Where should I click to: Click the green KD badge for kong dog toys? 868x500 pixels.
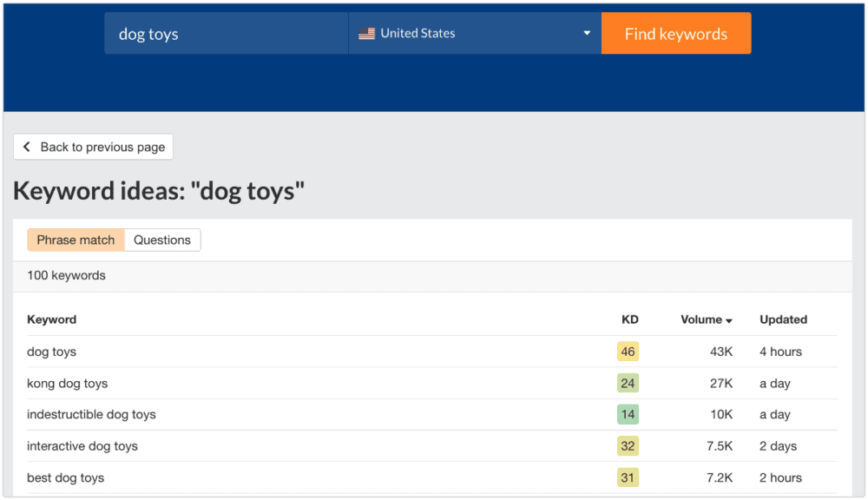pos(628,383)
